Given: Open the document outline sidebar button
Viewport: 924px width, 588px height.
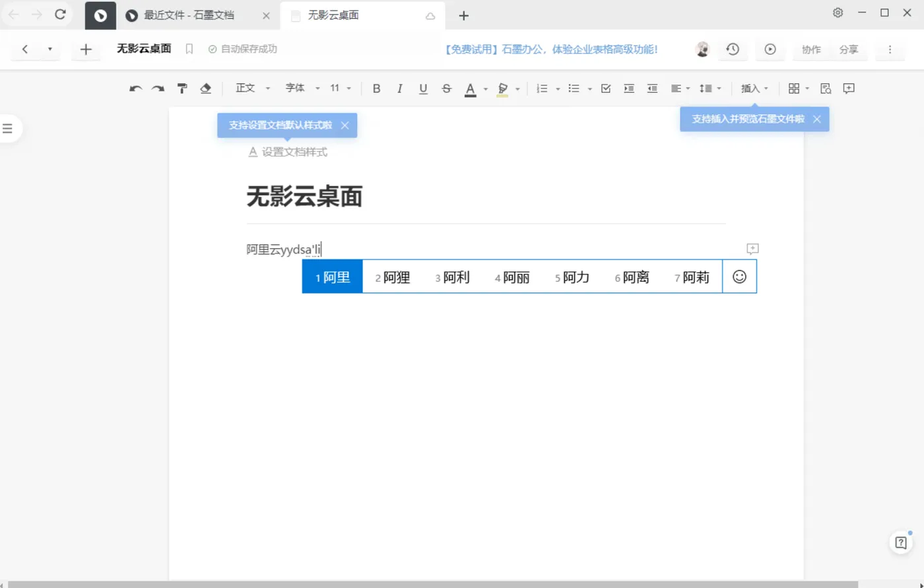Looking at the screenshot, I should pos(8,128).
